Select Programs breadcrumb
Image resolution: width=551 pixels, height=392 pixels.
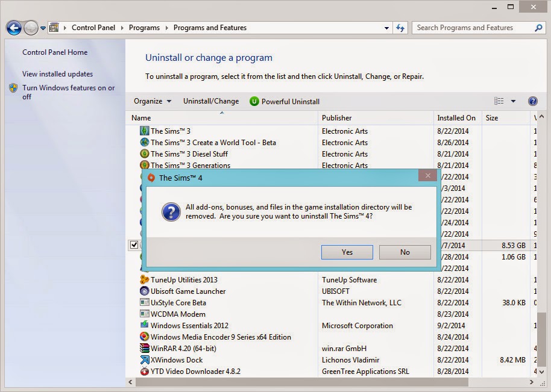144,28
